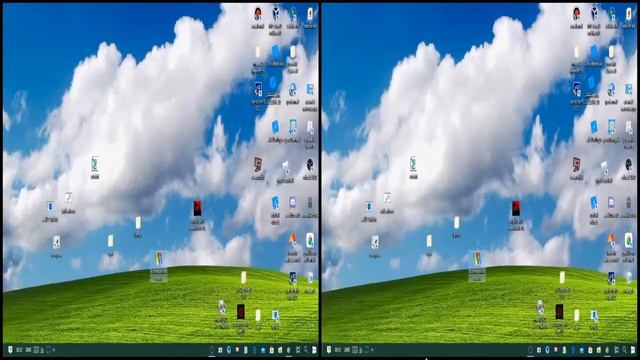
Task: Open Discord shortcut on the left screen
Action: 293,203
